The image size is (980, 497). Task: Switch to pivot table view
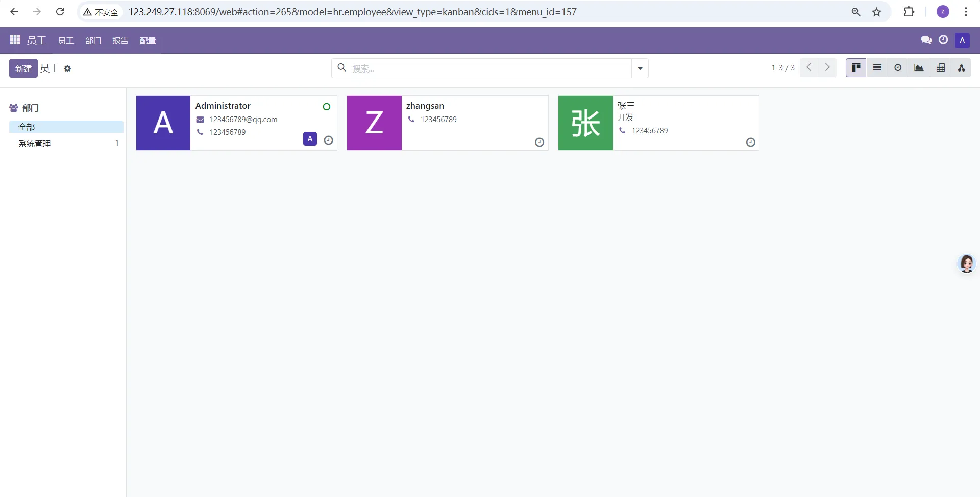(941, 68)
